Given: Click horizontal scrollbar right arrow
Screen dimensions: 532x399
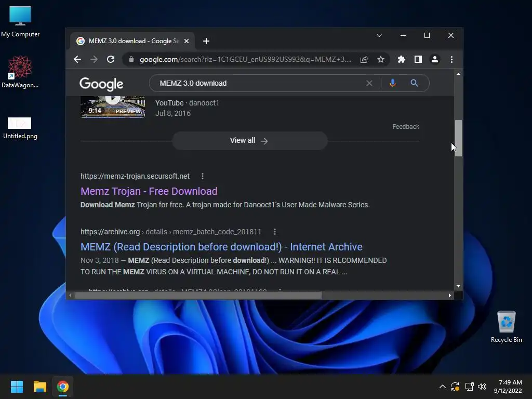Looking at the screenshot, I should click(450, 296).
